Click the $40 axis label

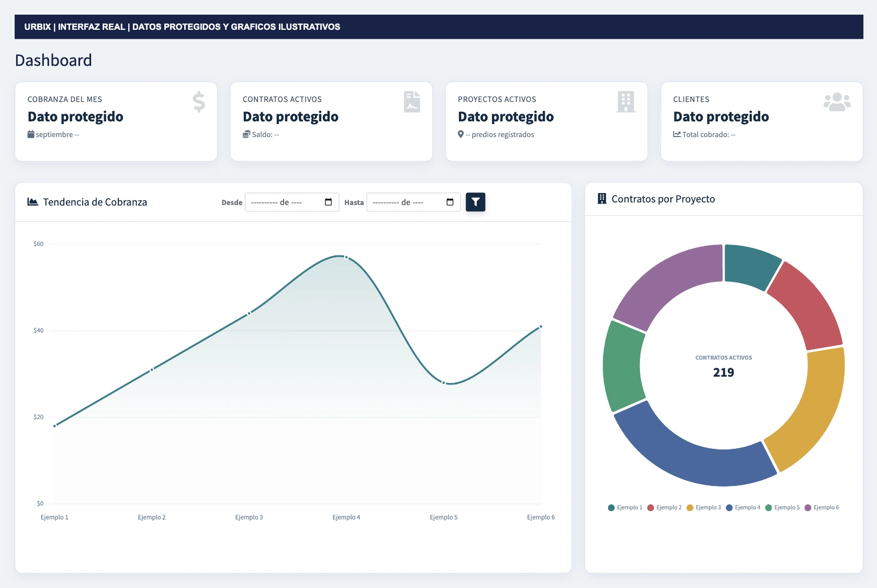[x=38, y=331]
